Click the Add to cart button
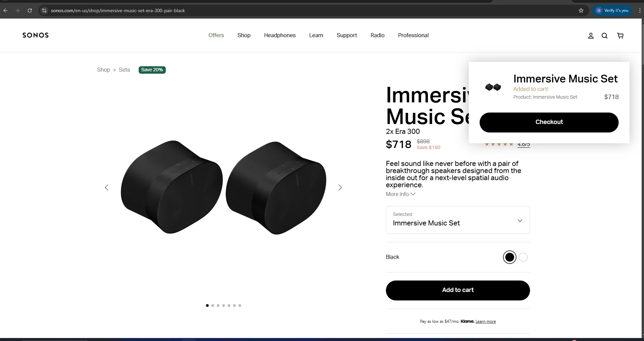 tap(458, 290)
